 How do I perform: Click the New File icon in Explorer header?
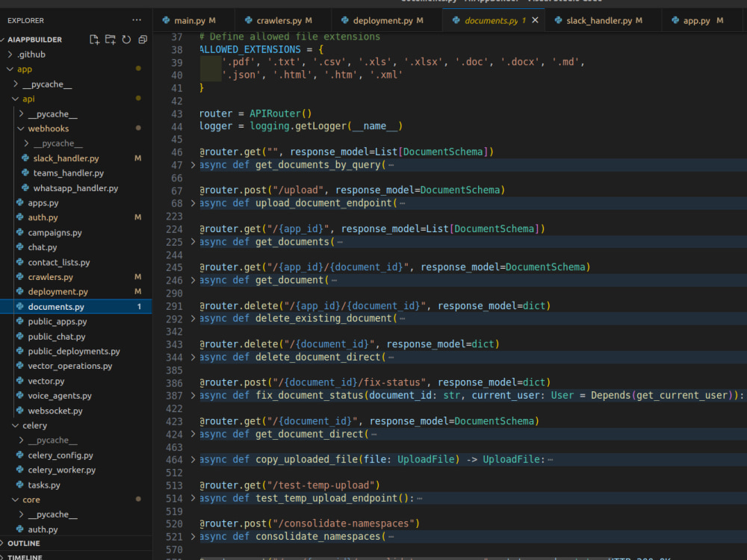(x=94, y=40)
